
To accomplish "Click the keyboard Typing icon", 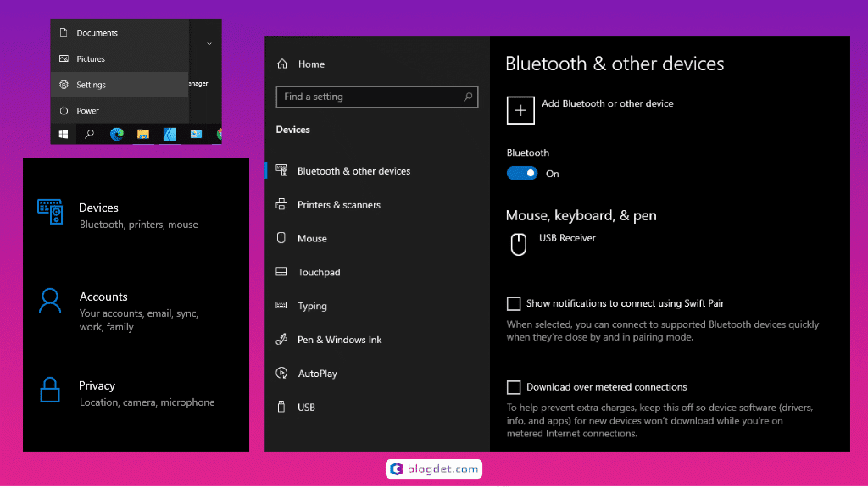I will 281,305.
